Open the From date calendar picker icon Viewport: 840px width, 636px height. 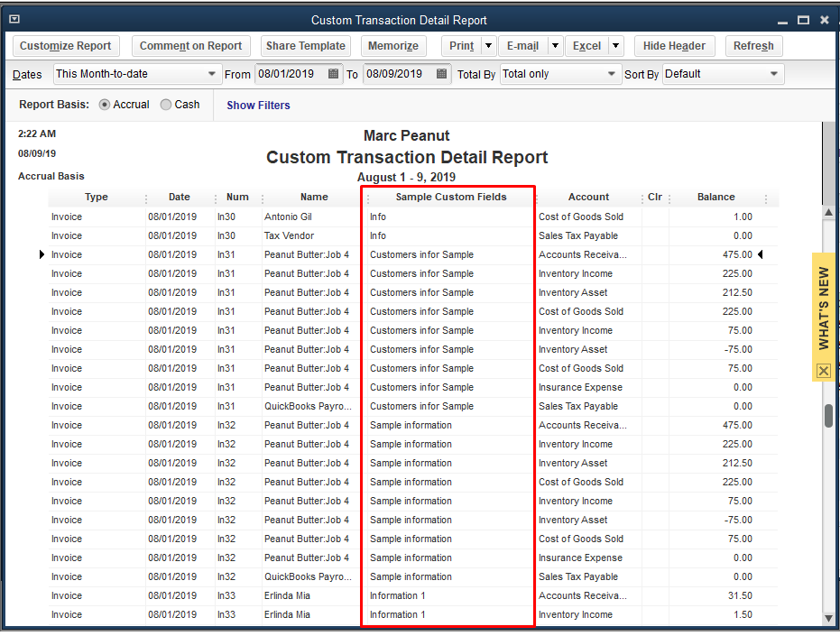coord(334,74)
